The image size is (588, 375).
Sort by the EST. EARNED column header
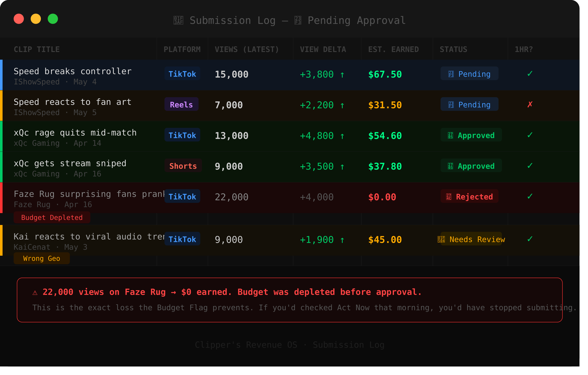[x=393, y=49]
